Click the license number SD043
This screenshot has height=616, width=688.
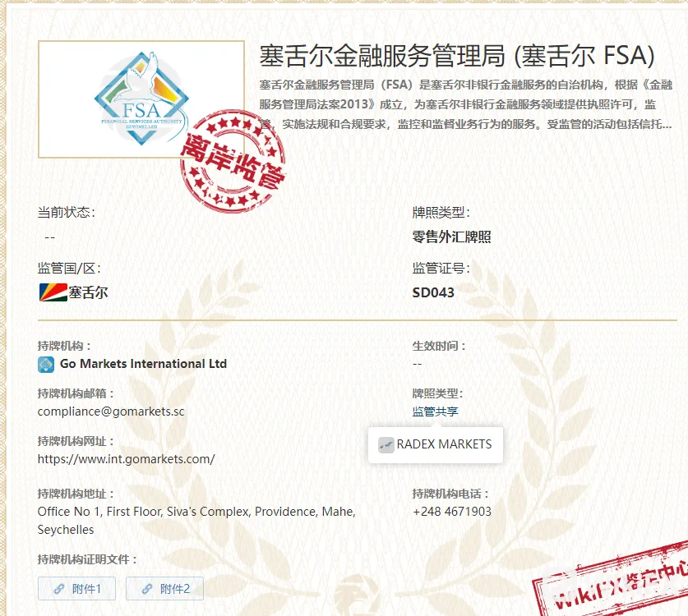433,292
